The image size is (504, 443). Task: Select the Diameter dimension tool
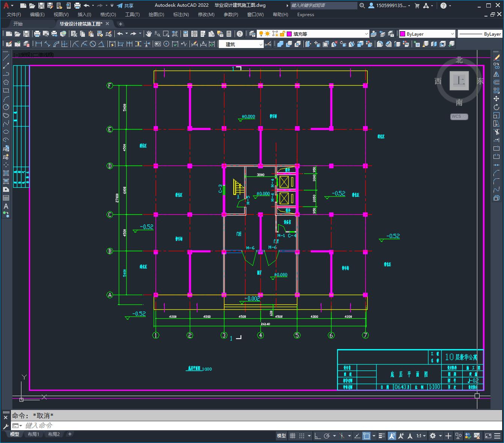[92, 44]
